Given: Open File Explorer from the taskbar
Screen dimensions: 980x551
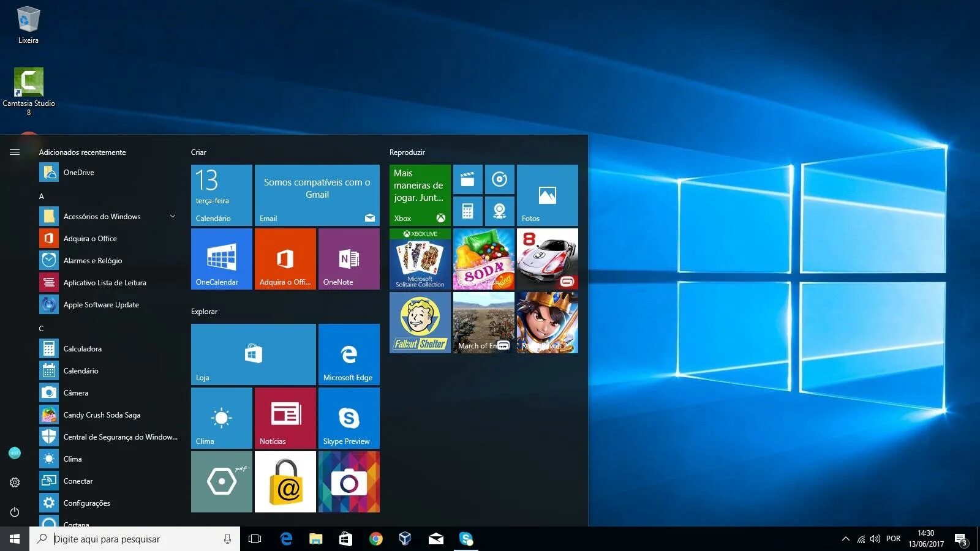Looking at the screenshot, I should pos(315,539).
